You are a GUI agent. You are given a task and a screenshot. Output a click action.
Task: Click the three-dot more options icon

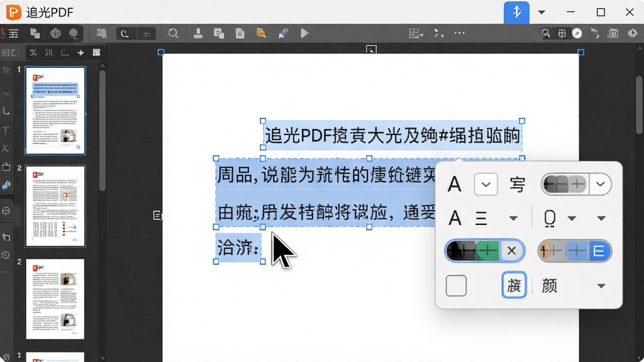click(x=460, y=33)
